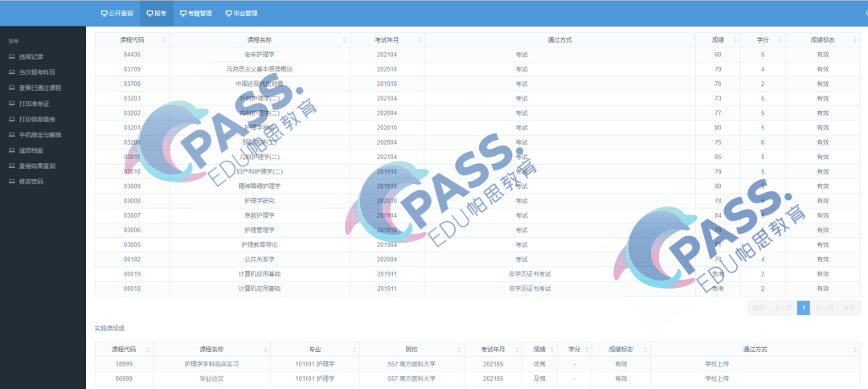Click the monitor icon beside 公开查询

[104, 14]
